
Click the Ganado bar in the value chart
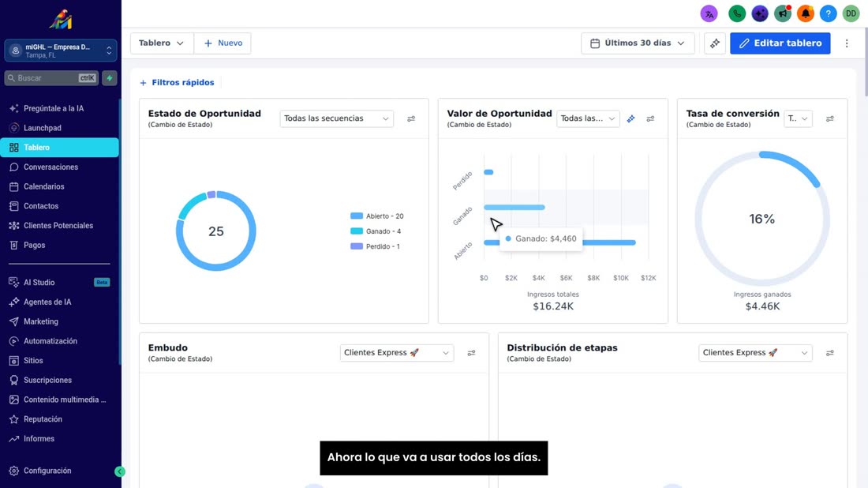click(x=514, y=207)
